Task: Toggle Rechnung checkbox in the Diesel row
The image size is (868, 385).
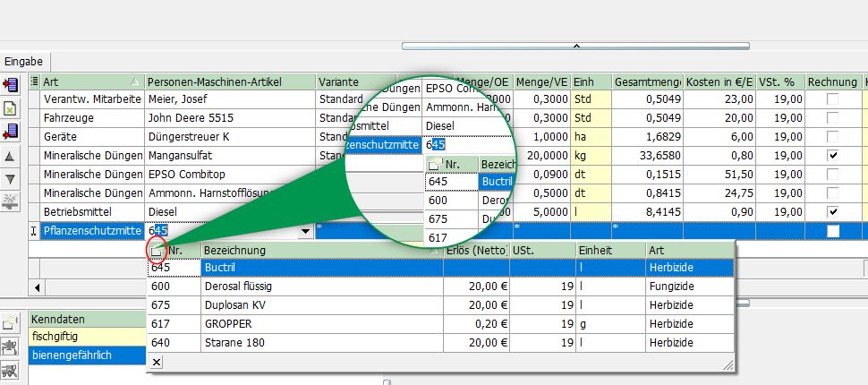Action: [x=833, y=211]
